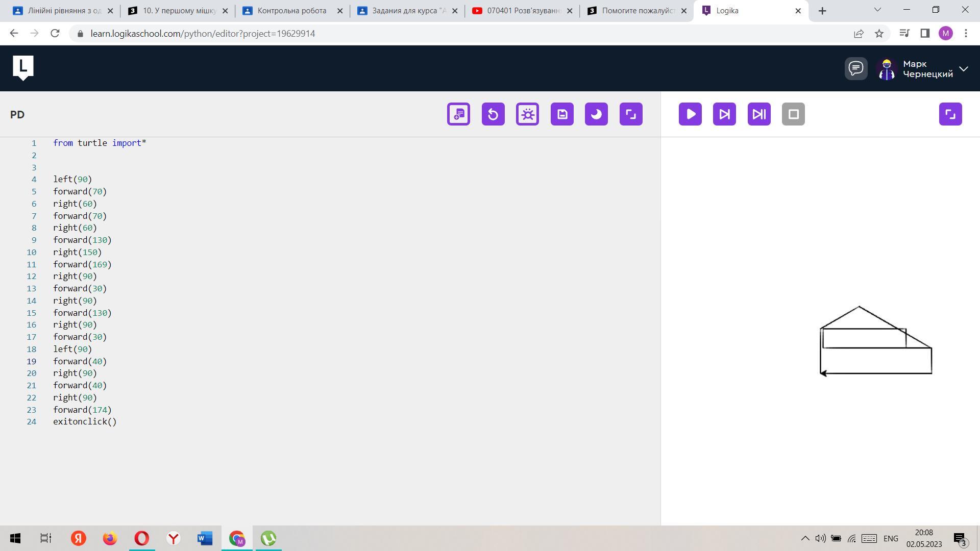Click the skip-to-end execution button

759,114
